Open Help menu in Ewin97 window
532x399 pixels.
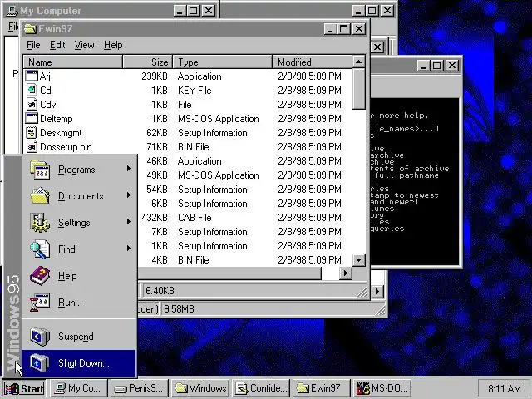(113, 45)
